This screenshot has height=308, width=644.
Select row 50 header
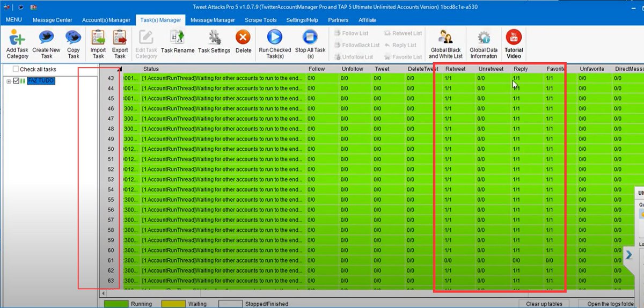coord(111,149)
